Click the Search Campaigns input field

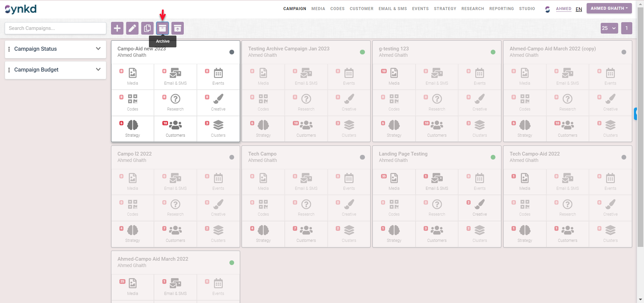55,28
